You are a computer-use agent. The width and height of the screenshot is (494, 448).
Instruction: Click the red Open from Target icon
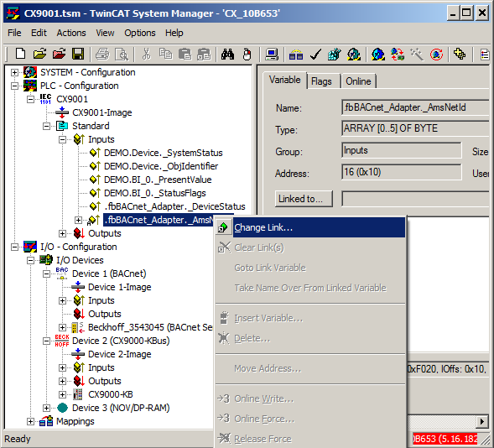60,54
